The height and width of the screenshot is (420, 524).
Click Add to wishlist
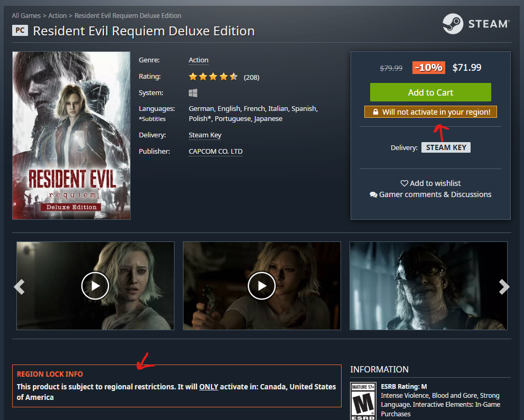click(x=430, y=183)
